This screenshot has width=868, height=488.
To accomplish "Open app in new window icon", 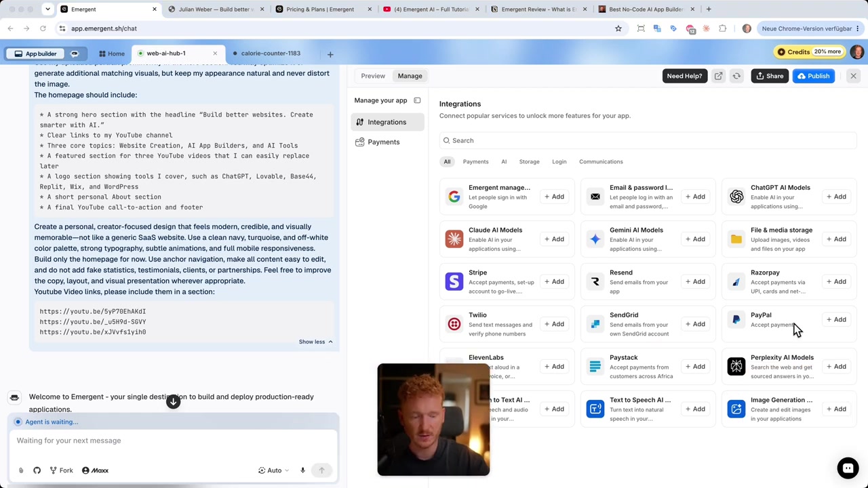I will (718, 76).
